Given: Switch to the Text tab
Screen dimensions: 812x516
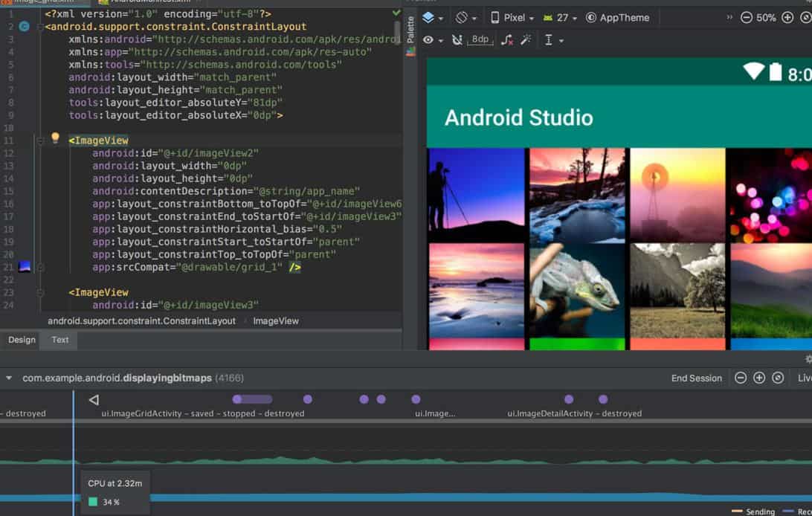Looking at the screenshot, I should (59, 340).
